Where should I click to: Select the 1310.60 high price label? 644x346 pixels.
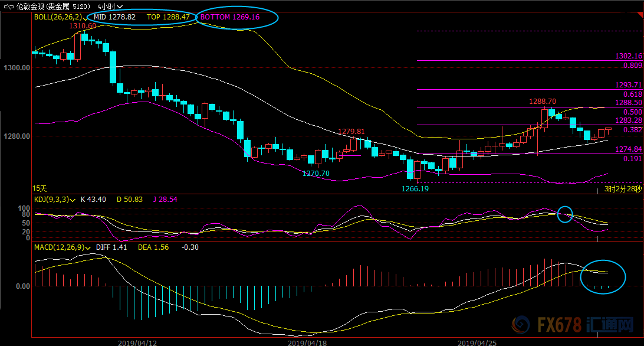(x=83, y=26)
